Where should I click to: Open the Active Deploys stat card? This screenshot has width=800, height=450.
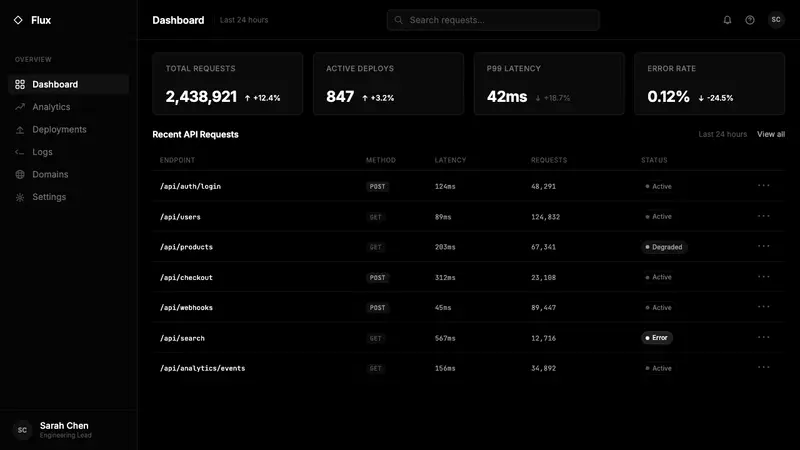tap(388, 84)
